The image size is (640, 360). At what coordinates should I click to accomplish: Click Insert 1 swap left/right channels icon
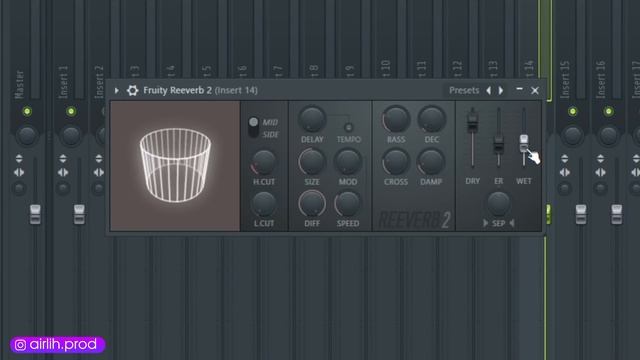coord(63,173)
